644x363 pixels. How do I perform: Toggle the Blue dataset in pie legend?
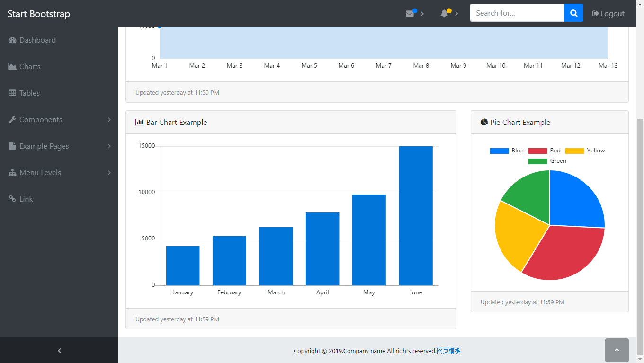507,151
